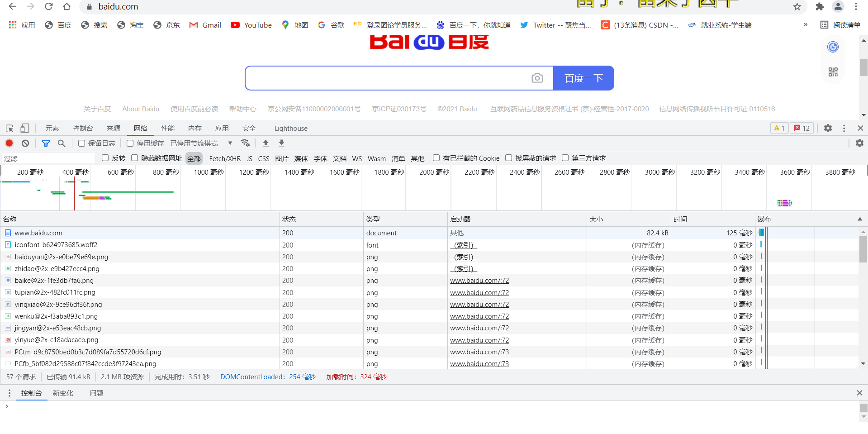Screen dimensions: 868x434
Task: Open Gmail bookmark
Action: [x=205, y=25]
